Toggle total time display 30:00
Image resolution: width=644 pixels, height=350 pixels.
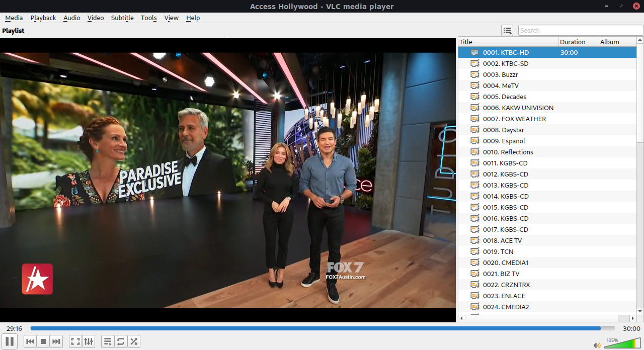pos(631,328)
